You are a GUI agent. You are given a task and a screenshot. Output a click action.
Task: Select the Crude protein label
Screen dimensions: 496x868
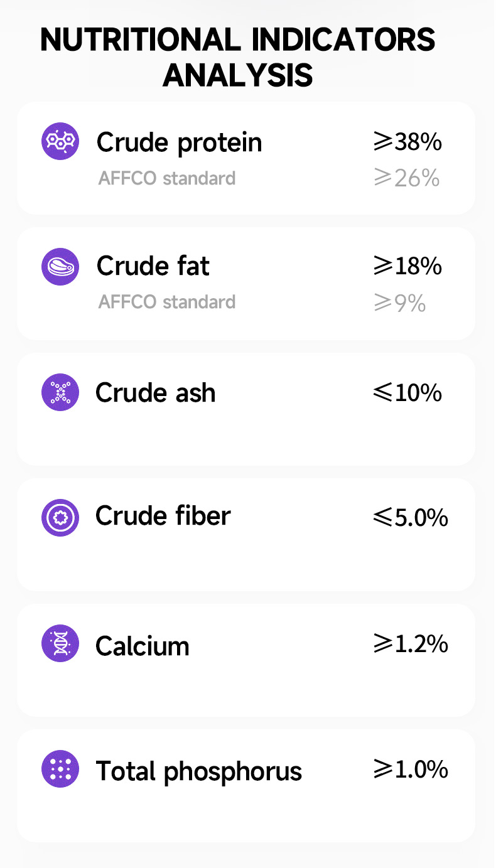click(x=179, y=143)
